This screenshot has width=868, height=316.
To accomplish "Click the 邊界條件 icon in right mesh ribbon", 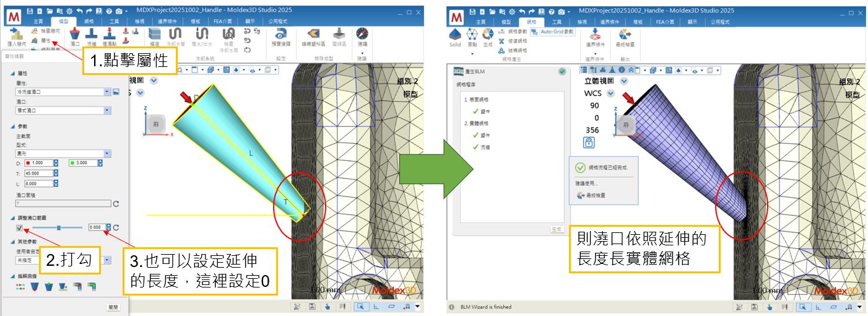I will [595, 36].
